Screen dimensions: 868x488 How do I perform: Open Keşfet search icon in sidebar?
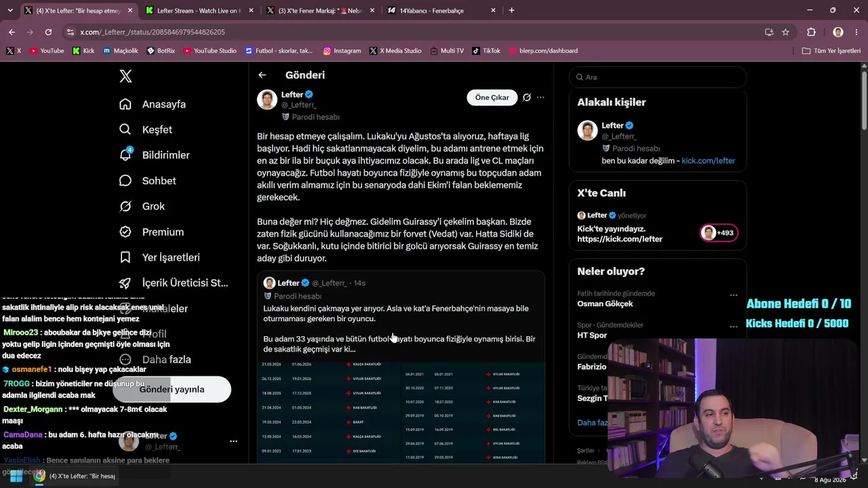[125, 129]
